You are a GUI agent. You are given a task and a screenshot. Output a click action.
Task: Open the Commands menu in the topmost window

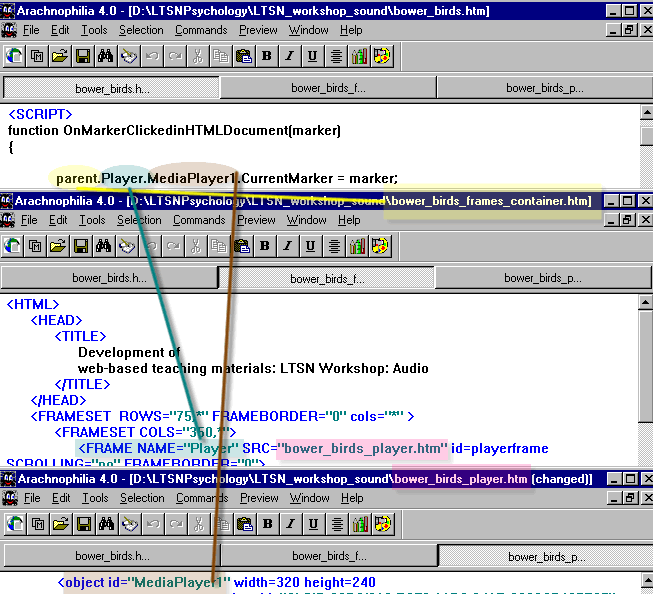(x=200, y=30)
